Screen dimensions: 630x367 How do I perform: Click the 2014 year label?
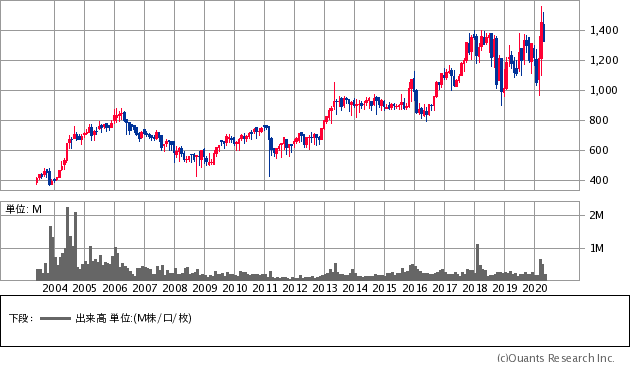click(354, 288)
